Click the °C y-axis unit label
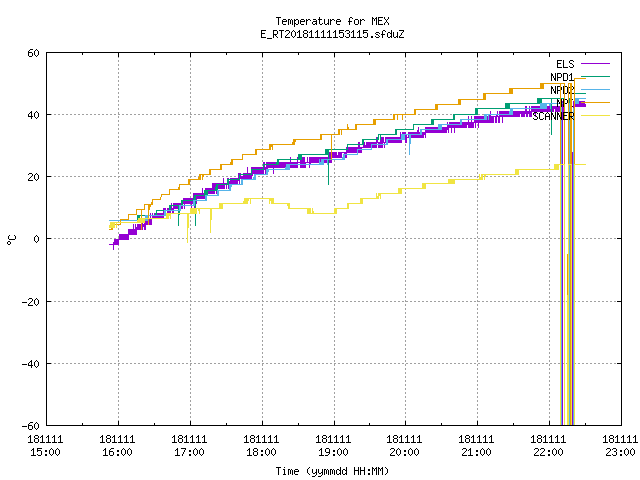 pyautogui.click(x=11, y=240)
